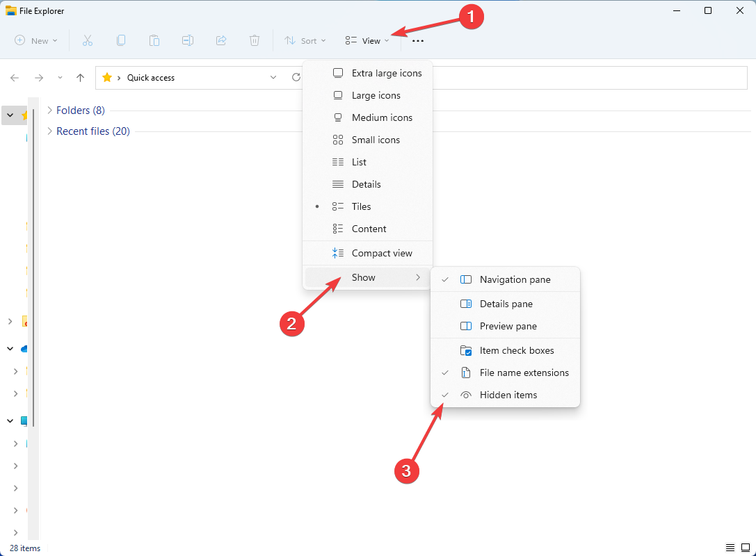Collapse This PC tree node
The width and height of the screenshot is (756, 556).
10,420
